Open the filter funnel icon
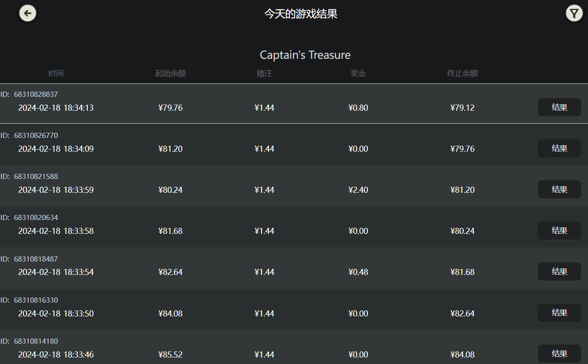Screen dimensions: 588x364 coord(574,13)
